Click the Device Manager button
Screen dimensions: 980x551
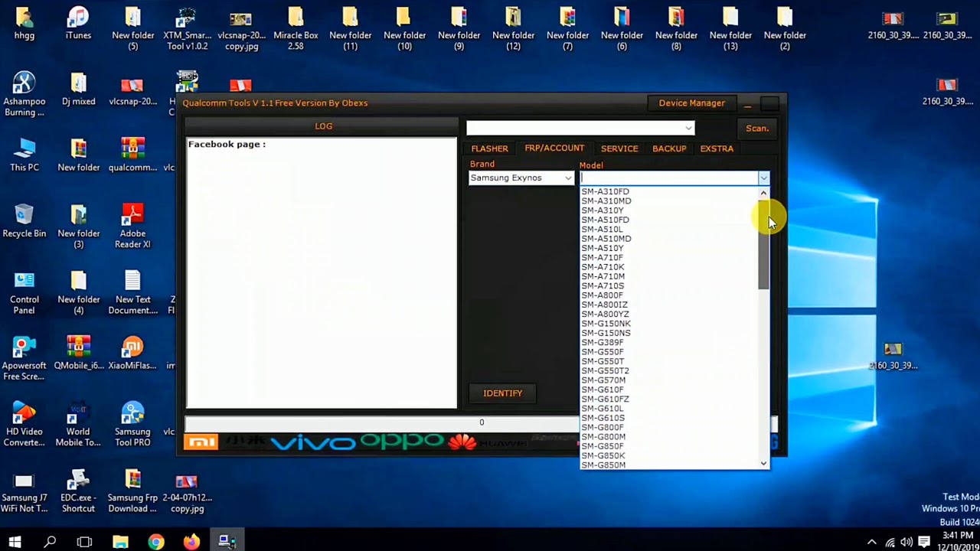(x=692, y=103)
